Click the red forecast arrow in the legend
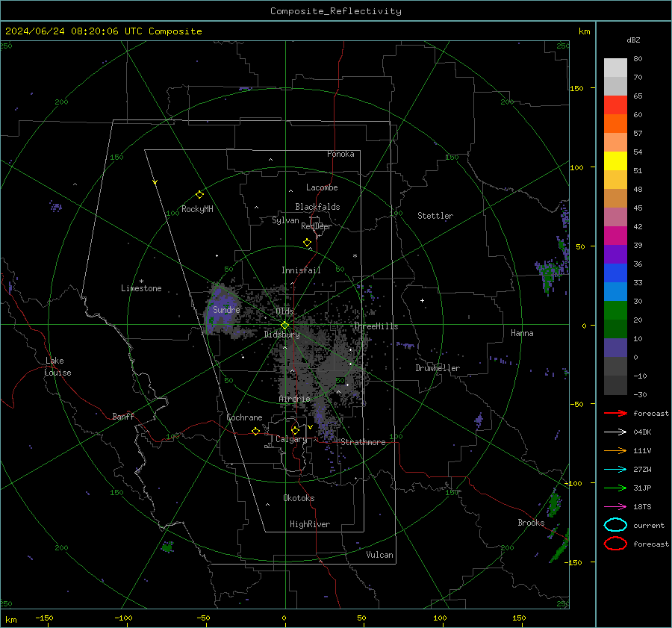This screenshot has height=628, width=672. pos(615,413)
